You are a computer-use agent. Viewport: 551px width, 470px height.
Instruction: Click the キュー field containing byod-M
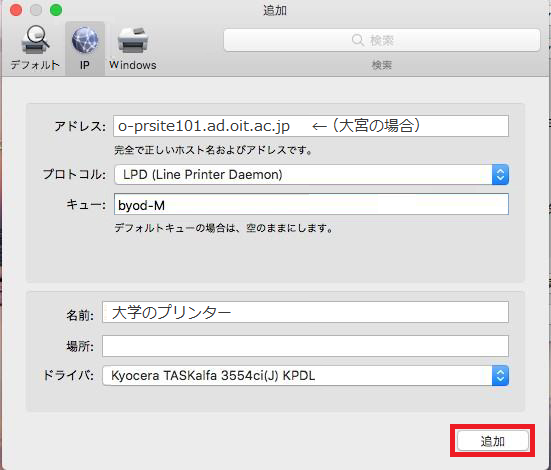[311, 204]
